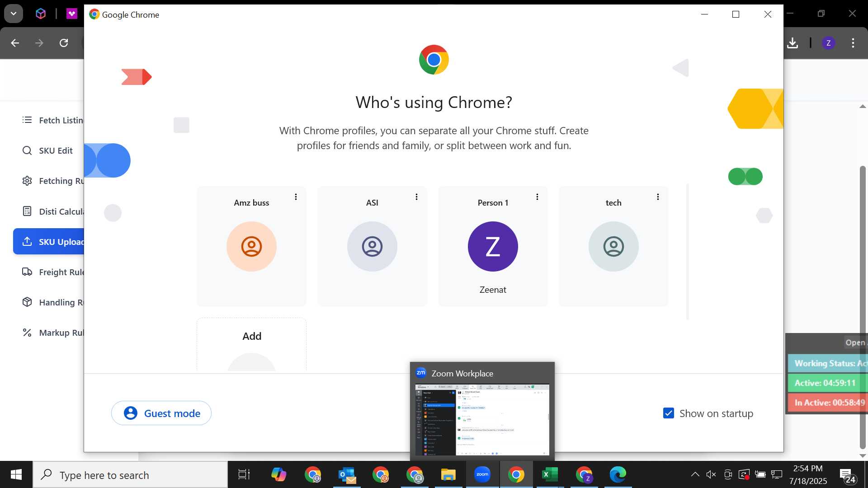This screenshot has width=868, height=488.
Task: Open the clock showing 2:54 PM
Action: pyautogui.click(x=808, y=474)
